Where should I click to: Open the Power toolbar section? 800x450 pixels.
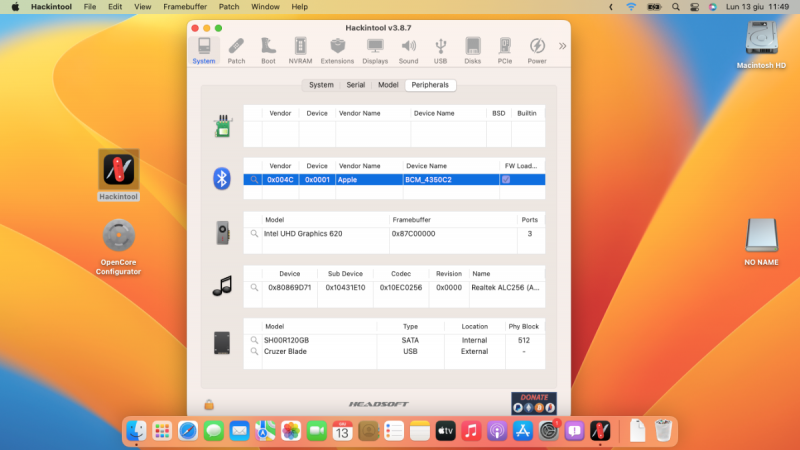coord(537,50)
